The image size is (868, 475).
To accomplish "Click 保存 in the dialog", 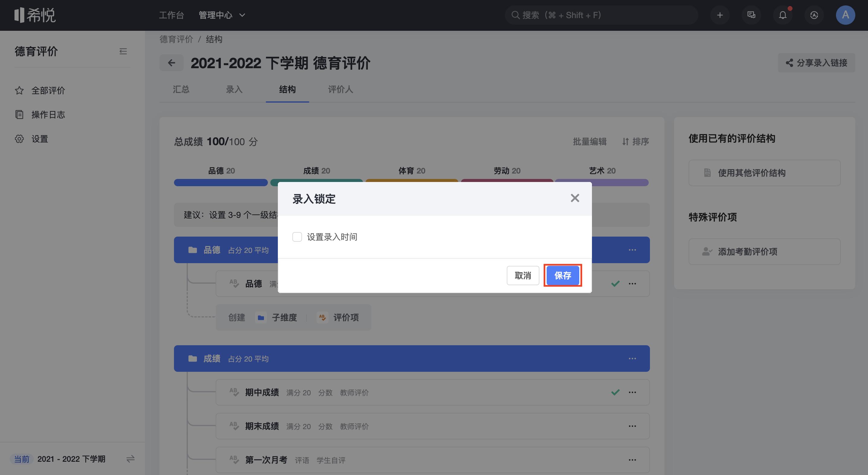I will [562, 275].
